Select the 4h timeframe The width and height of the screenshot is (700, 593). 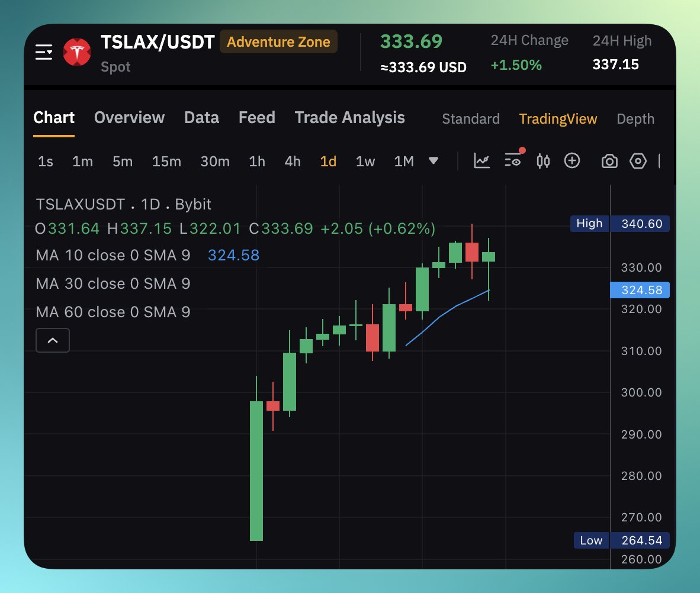point(293,161)
